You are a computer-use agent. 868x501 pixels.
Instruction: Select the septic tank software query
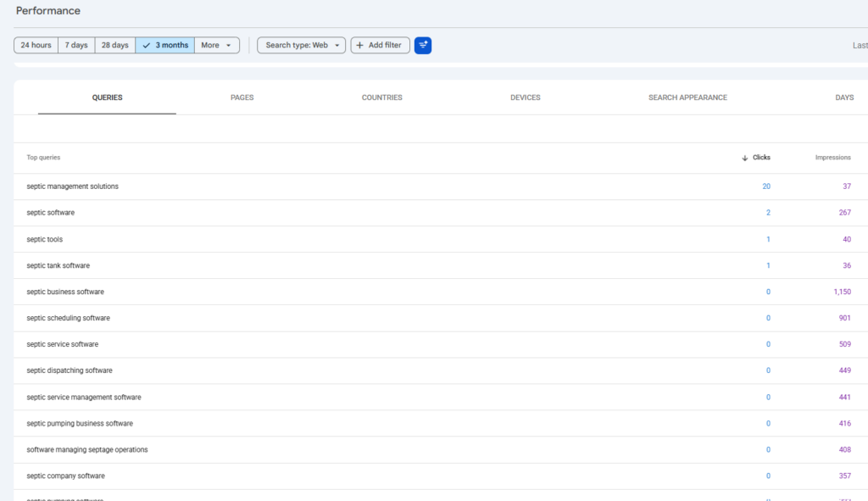pyautogui.click(x=58, y=265)
